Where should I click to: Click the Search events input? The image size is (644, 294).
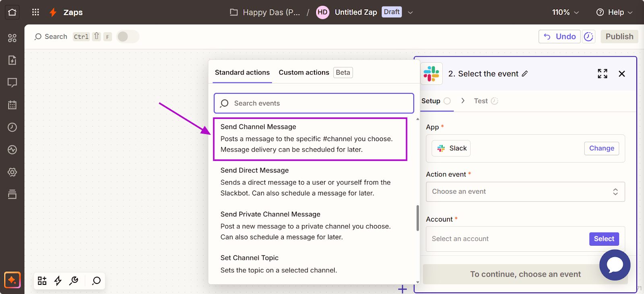click(x=314, y=103)
